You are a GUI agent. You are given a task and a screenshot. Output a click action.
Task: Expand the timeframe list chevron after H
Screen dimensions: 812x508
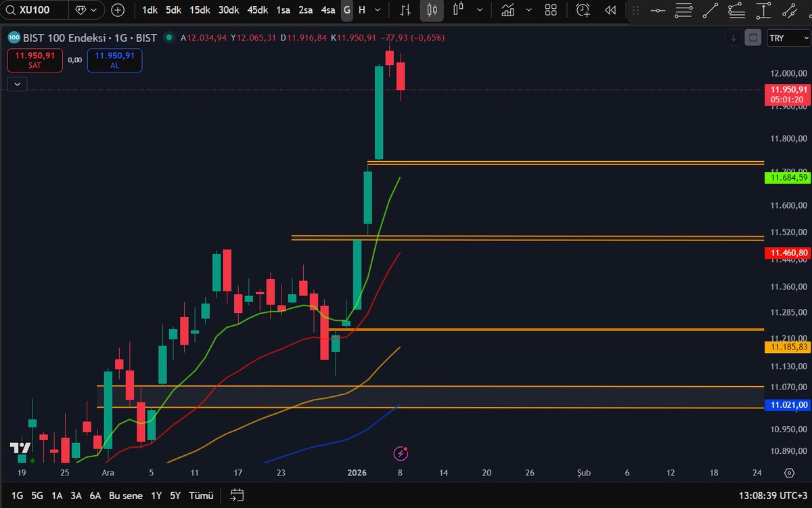(378, 10)
